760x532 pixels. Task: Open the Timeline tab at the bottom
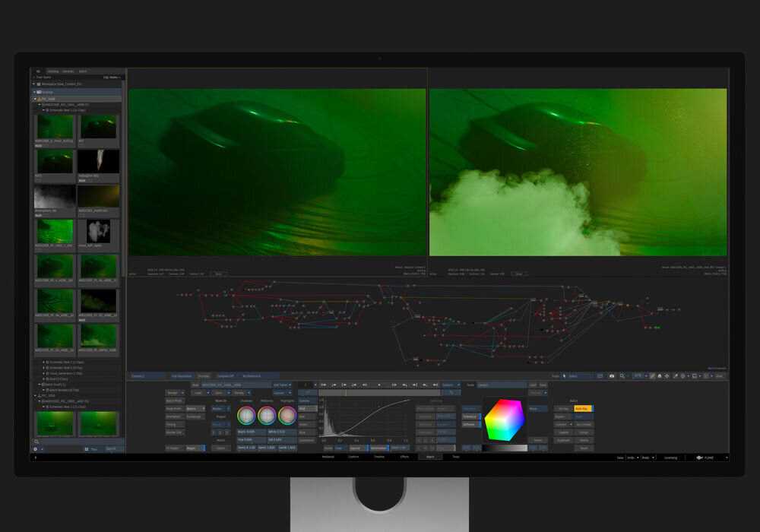pyautogui.click(x=379, y=457)
